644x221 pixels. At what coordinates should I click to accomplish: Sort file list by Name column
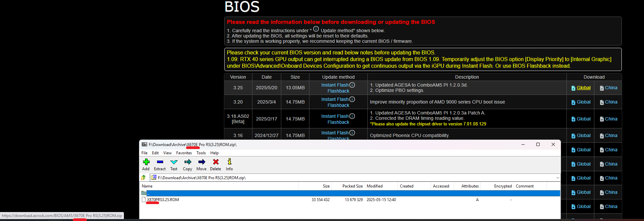[x=219, y=186]
